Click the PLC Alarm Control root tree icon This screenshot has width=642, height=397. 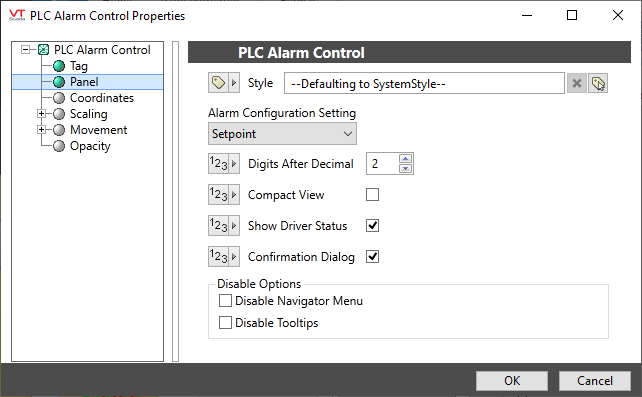43,50
